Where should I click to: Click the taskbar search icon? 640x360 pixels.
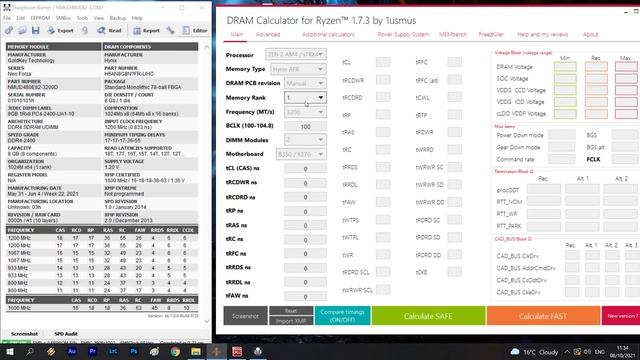click(30, 351)
